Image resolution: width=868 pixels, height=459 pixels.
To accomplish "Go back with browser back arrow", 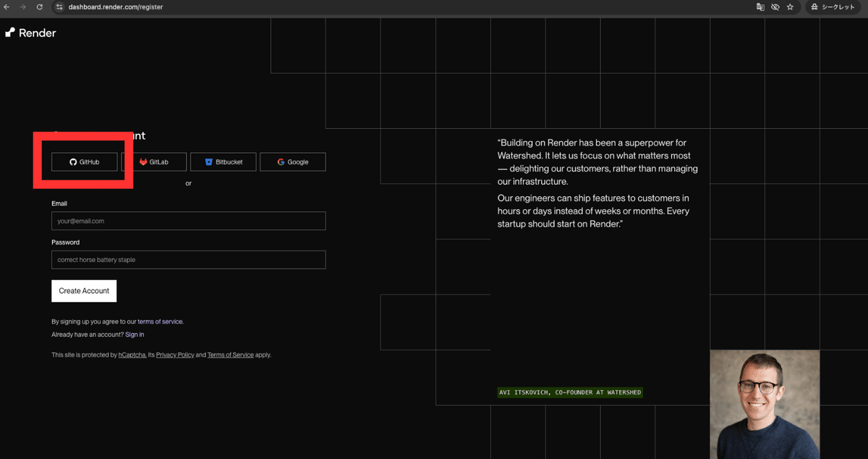I will (7, 7).
